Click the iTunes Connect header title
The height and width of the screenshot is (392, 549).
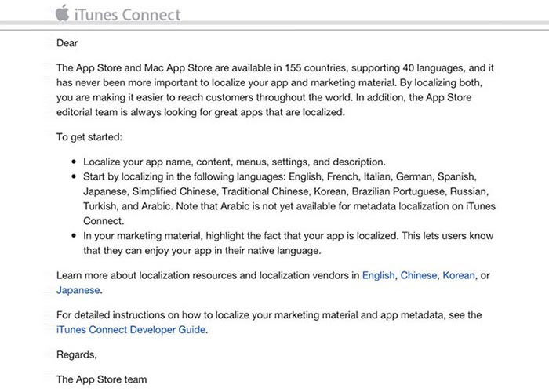pos(127,15)
